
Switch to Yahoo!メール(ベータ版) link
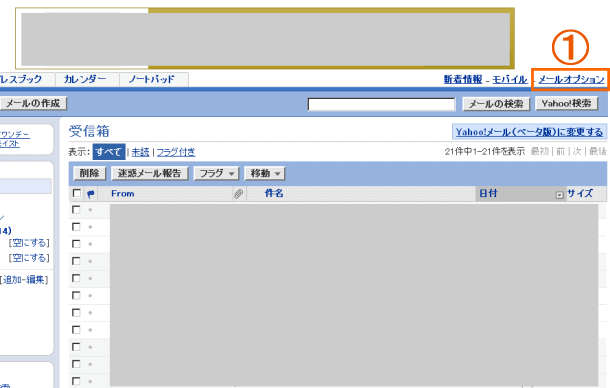tap(529, 132)
